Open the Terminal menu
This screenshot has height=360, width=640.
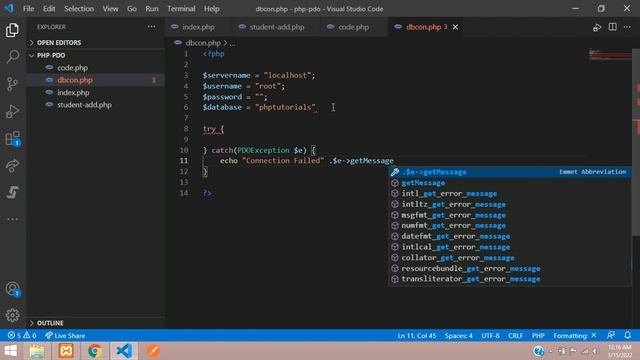coord(181,9)
